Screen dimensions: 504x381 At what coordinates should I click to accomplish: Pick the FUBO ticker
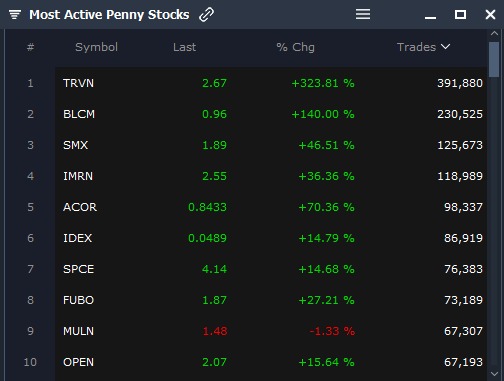[x=79, y=300]
